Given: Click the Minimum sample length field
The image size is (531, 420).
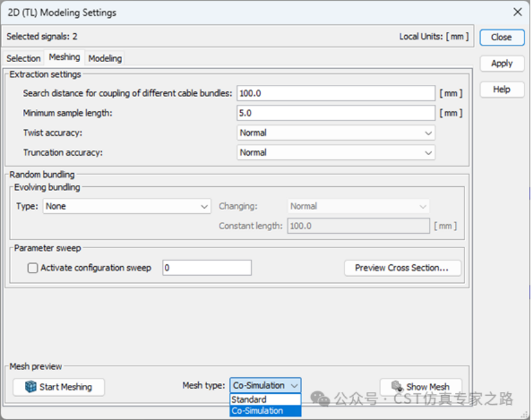Looking at the screenshot, I should tap(335, 113).
